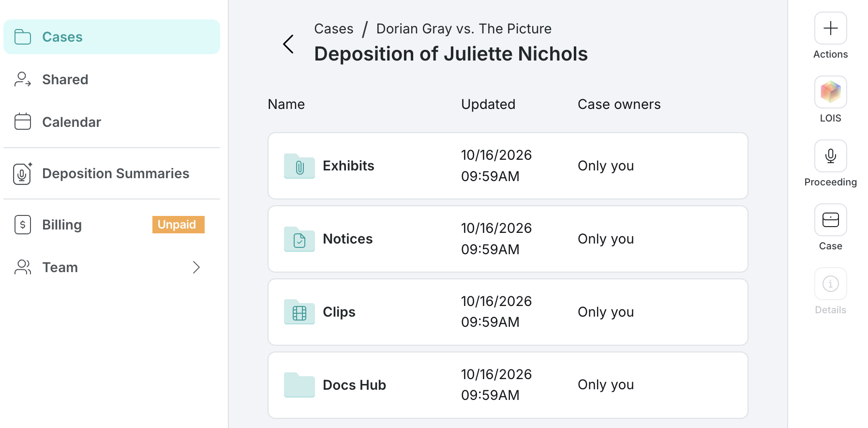Click the Team people icon
The image size is (868, 428).
(23, 267)
